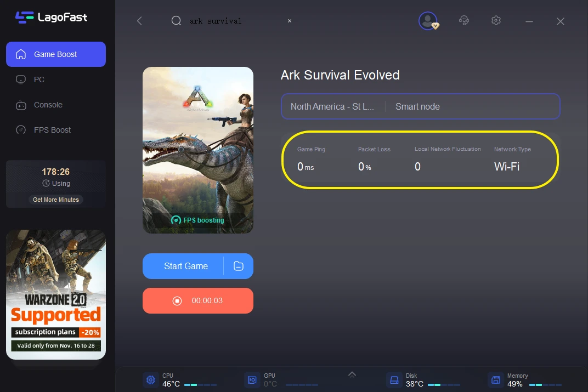Click the FPS Boost gauge icon

click(21, 130)
